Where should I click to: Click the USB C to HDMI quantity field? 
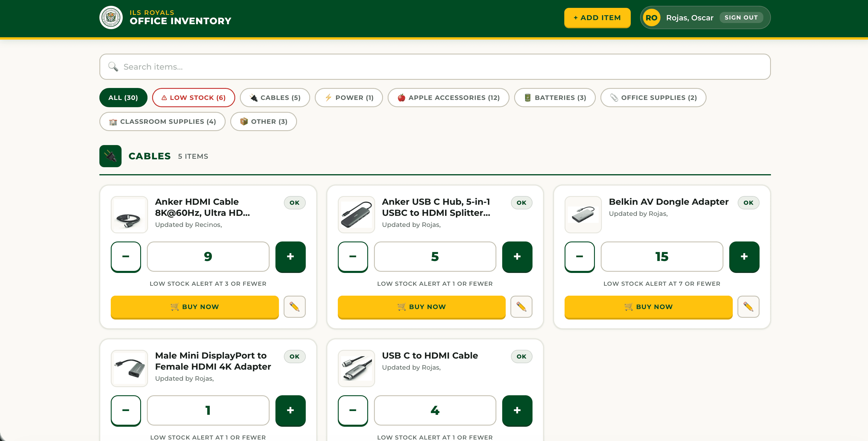(435, 410)
